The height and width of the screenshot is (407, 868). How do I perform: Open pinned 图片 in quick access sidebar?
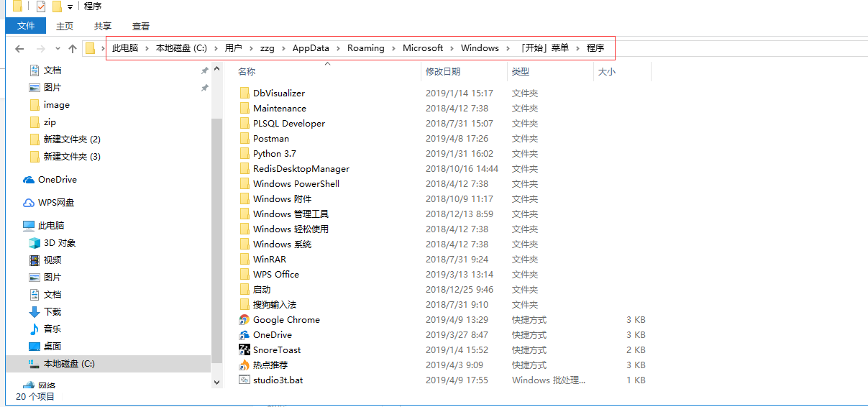(52, 88)
